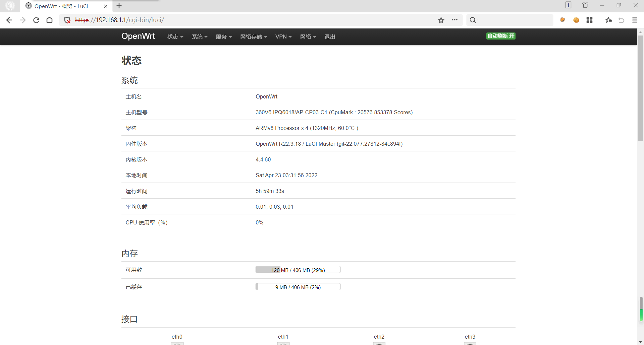This screenshot has width=644, height=345.
Task: Click the kernel version value 4.4.60
Action: [263, 159]
